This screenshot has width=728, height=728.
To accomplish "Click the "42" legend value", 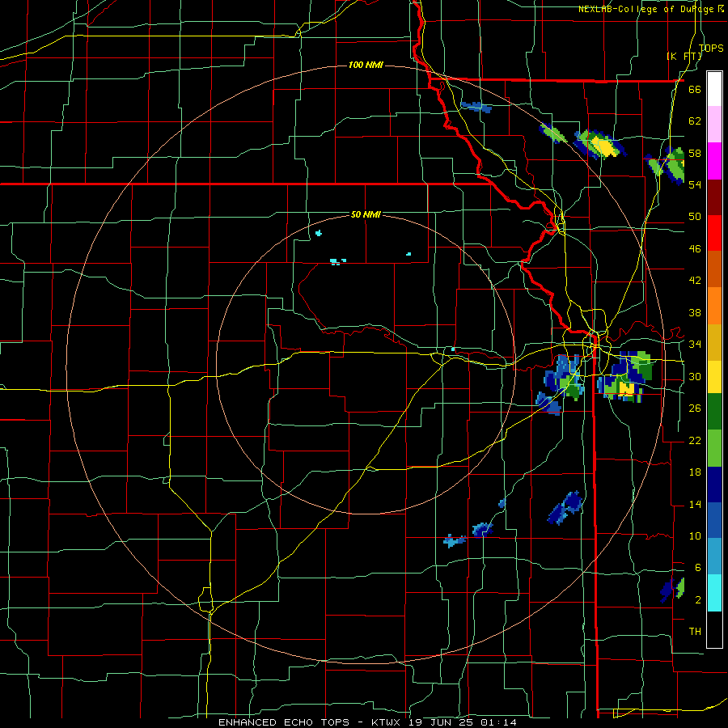I will point(695,281).
